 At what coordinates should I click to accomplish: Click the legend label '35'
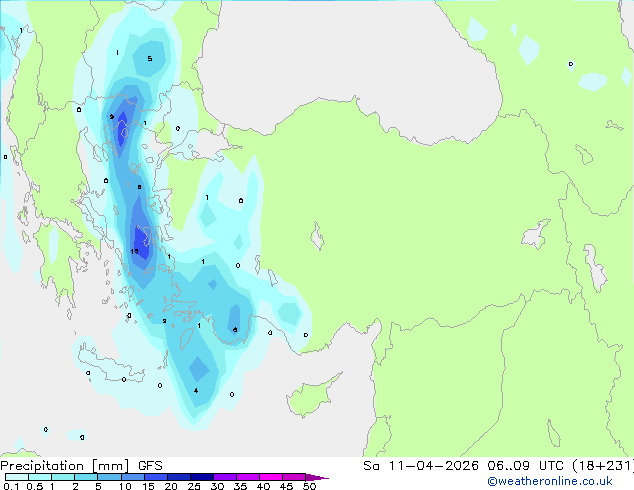click(240, 486)
